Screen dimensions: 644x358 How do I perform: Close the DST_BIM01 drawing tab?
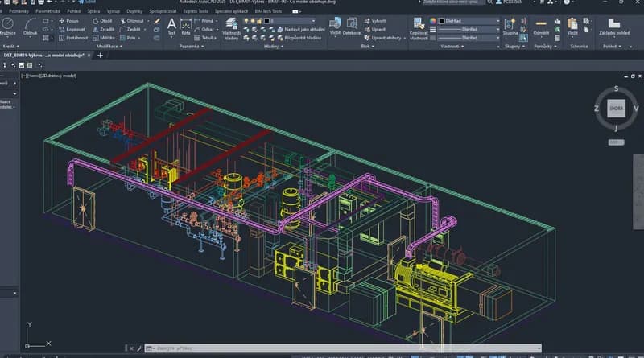(89, 55)
